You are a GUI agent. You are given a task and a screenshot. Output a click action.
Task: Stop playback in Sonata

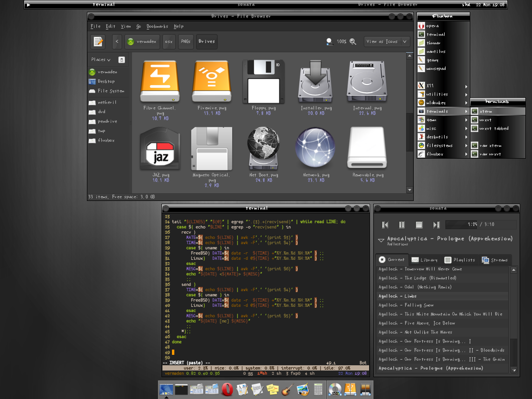[x=418, y=225]
